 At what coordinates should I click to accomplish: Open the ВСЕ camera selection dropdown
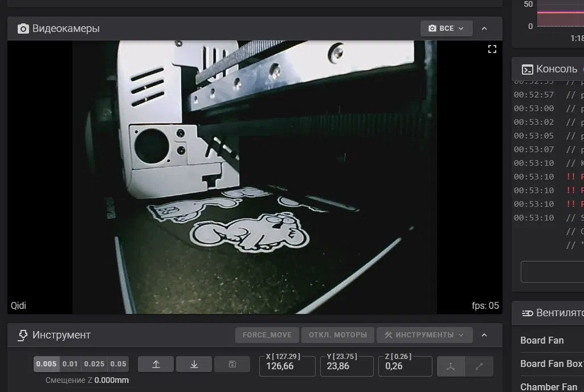pyautogui.click(x=446, y=28)
